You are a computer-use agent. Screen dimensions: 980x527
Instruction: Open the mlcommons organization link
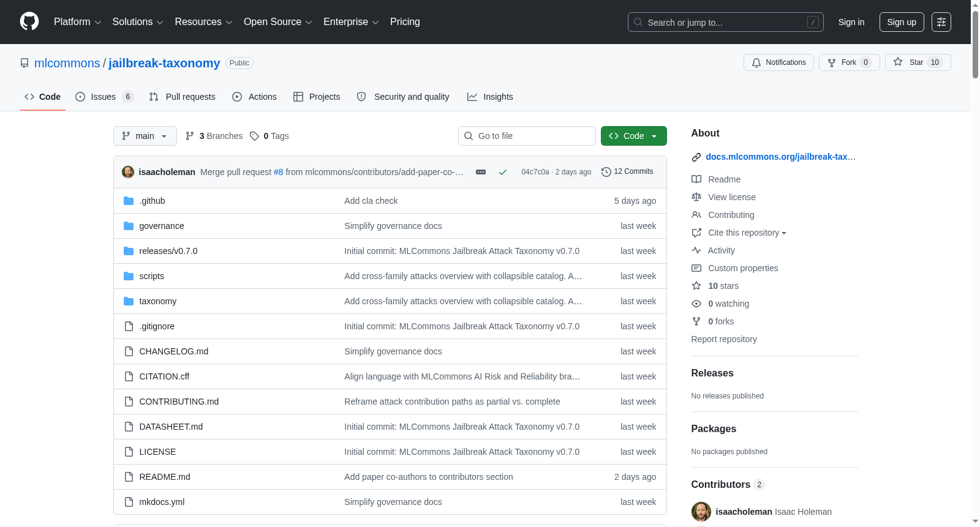point(67,63)
